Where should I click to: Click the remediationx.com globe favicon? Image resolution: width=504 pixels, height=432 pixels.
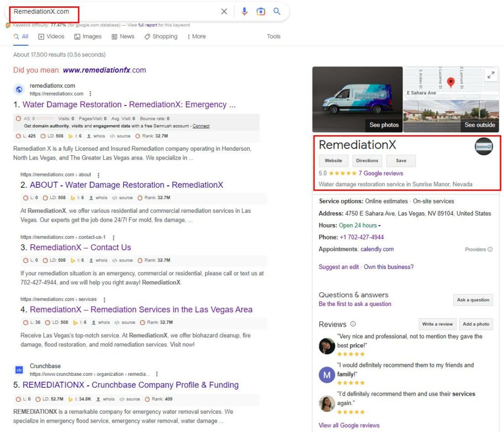pyautogui.click(x=19, y=90)
